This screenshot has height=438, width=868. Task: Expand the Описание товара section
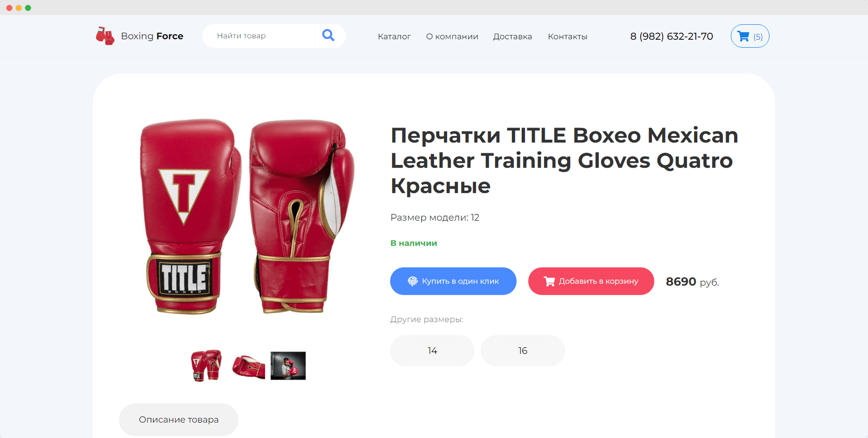coord(179,420)
